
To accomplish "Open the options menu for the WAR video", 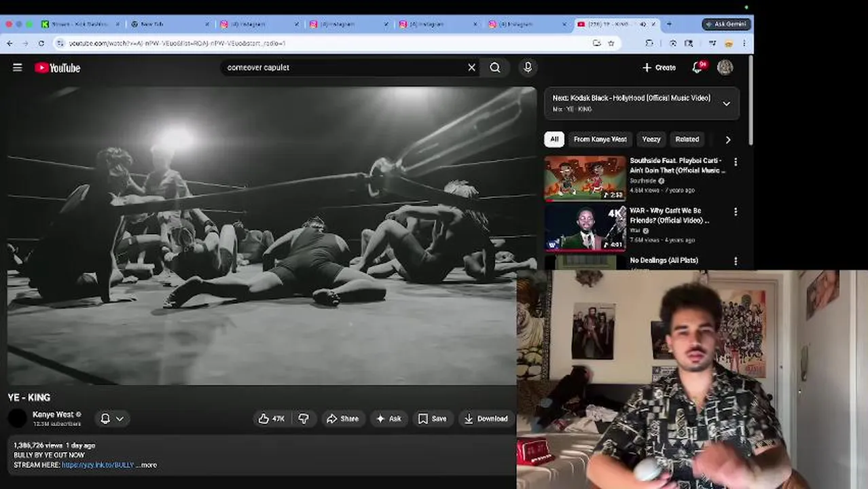I will click(735, 212).
